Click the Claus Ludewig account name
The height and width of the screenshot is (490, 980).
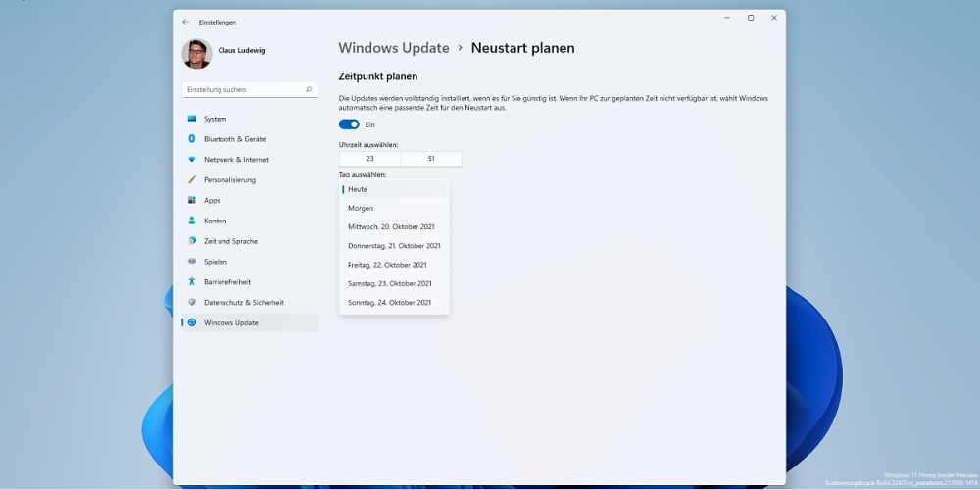point(241,51)
